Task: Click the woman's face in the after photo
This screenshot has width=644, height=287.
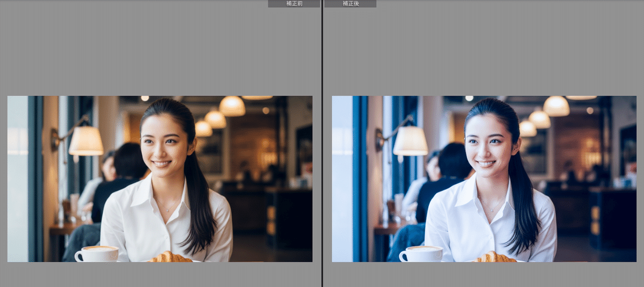Action: click(x=485, y=141)
